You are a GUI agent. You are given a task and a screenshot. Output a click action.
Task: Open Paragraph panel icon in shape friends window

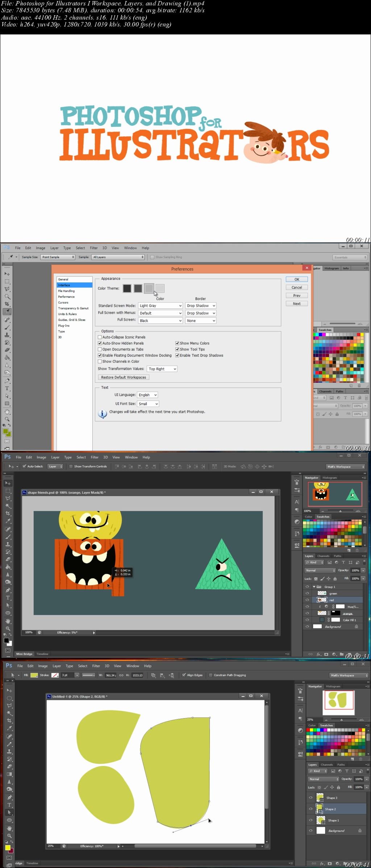(x=297, y=510)
